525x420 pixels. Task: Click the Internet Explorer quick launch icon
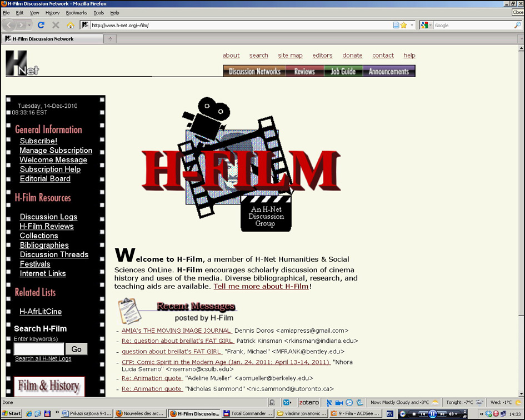[x=29, y=413]
